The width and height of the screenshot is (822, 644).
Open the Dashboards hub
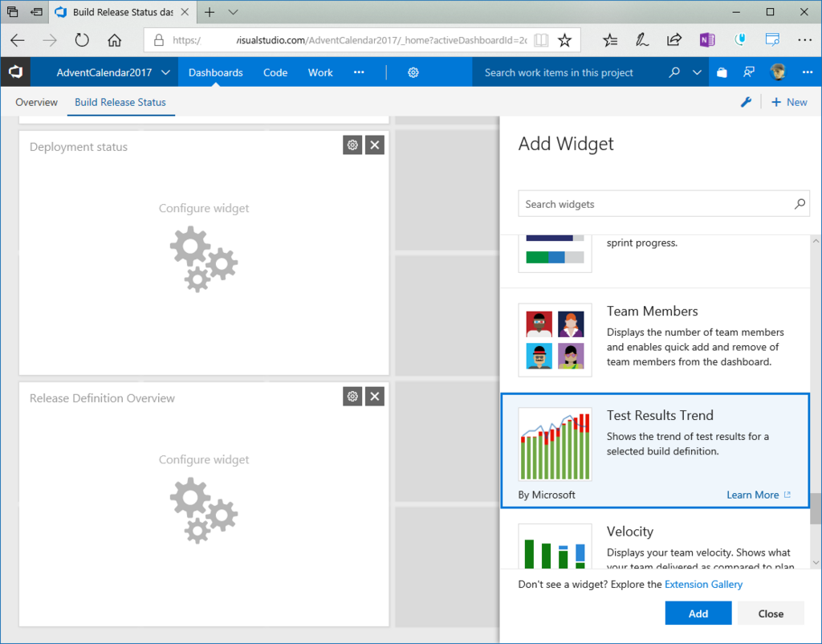click(x=215, y=72)
